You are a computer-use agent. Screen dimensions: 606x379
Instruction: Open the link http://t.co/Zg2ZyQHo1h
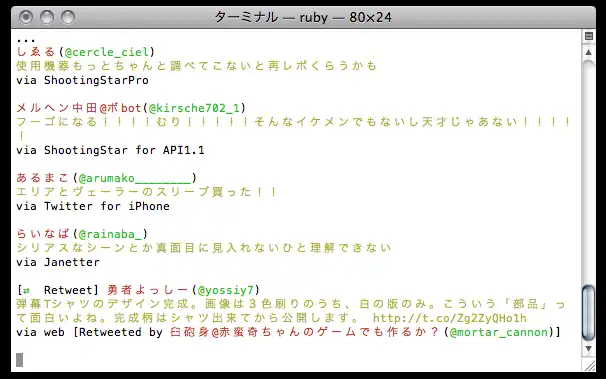pos(449,318)
